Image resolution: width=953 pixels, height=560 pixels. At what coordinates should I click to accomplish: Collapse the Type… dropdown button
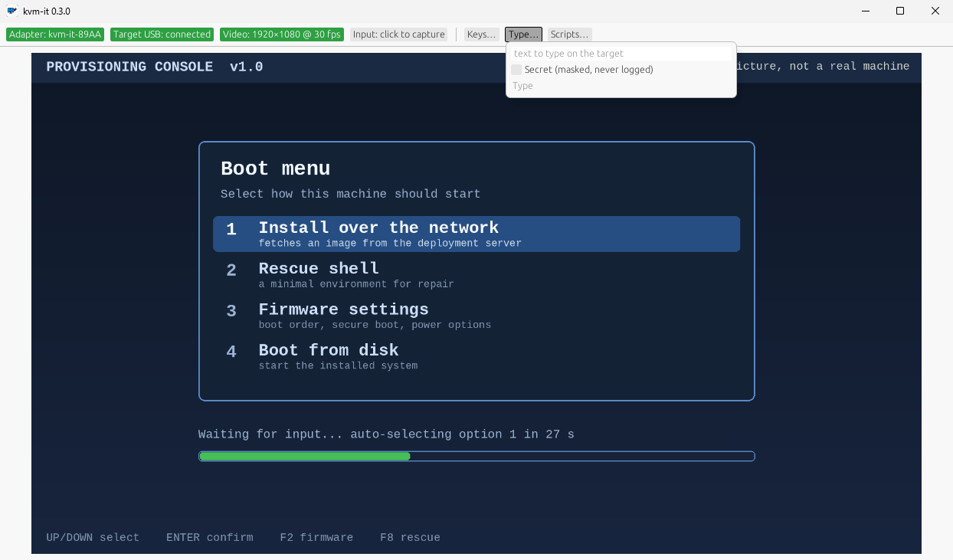523,34
